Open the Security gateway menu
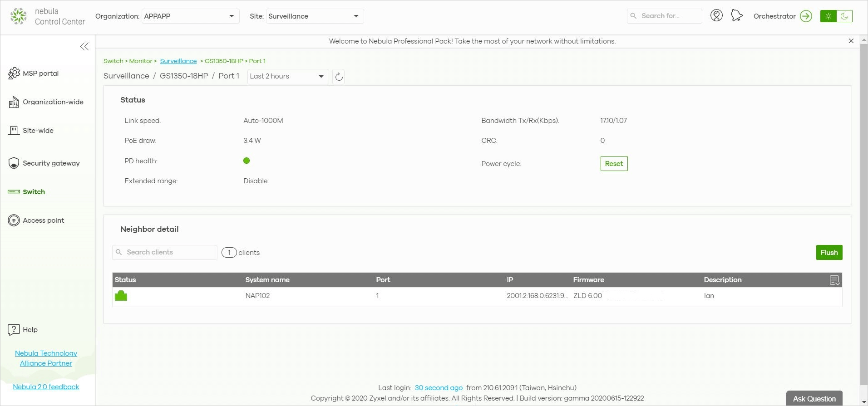 coord(51,163)
